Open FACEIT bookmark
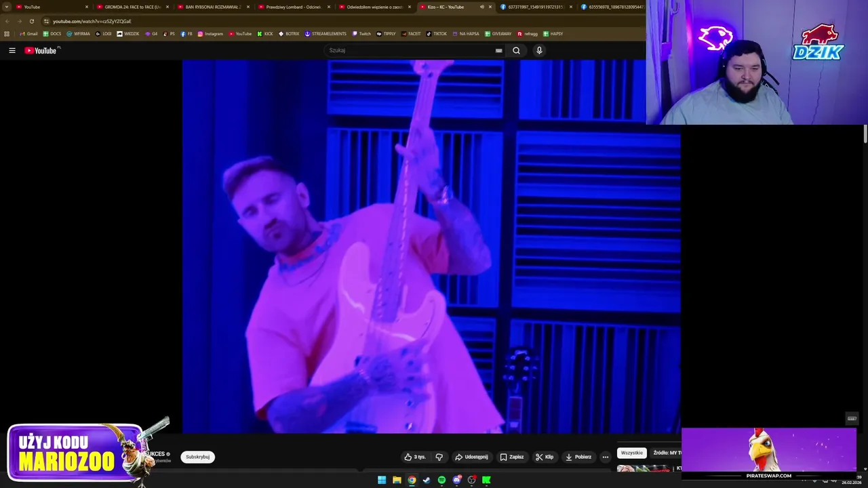 [x=410, y=34]
